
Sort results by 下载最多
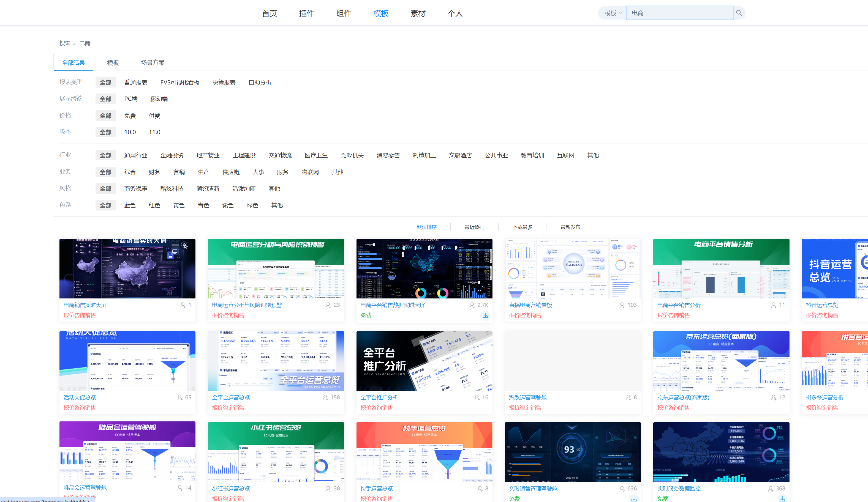pos(523,227)
